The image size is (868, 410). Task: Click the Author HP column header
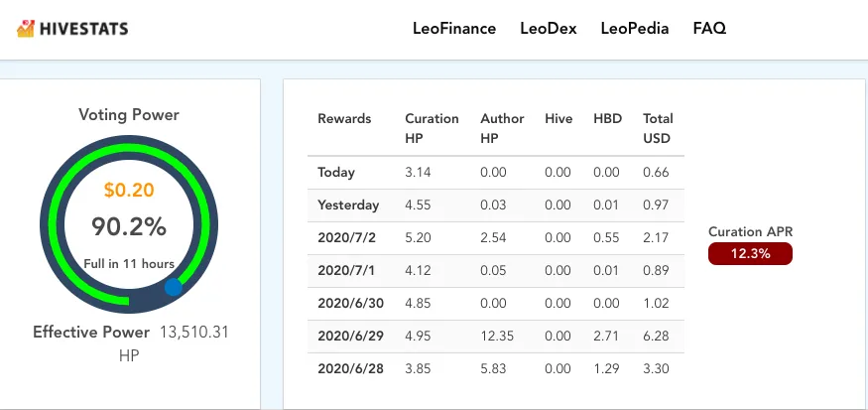pos(502,128)
